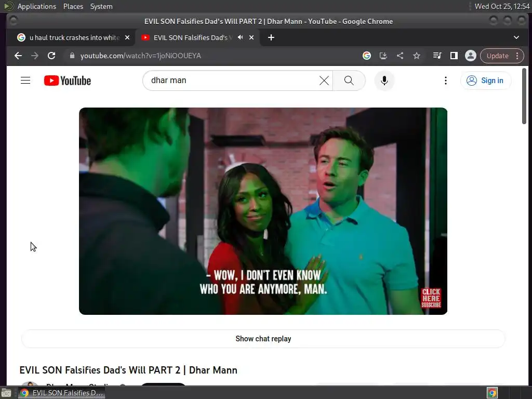Select the EVIL SON YouTube tab
Viewport: 532px width, 399px height.
point(197,37)
